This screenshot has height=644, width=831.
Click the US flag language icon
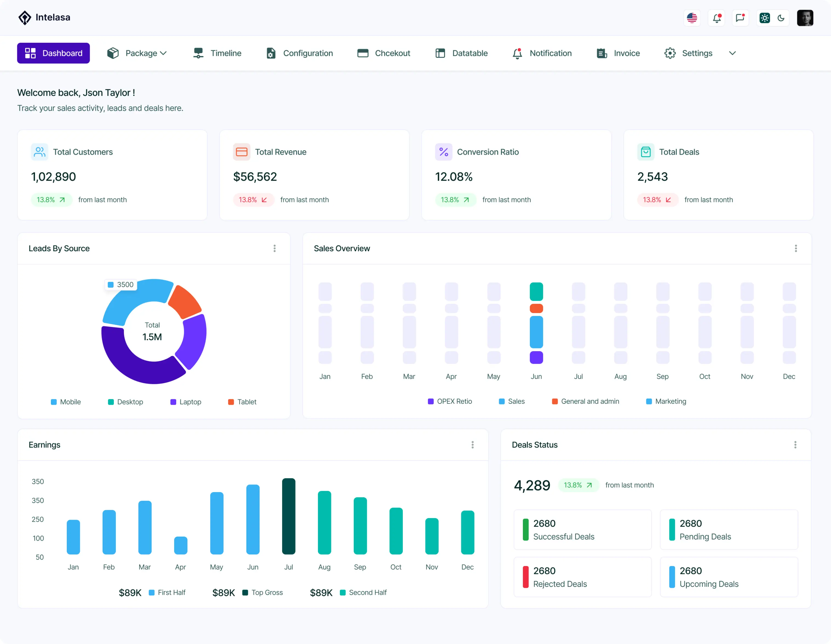coord(691,18)
